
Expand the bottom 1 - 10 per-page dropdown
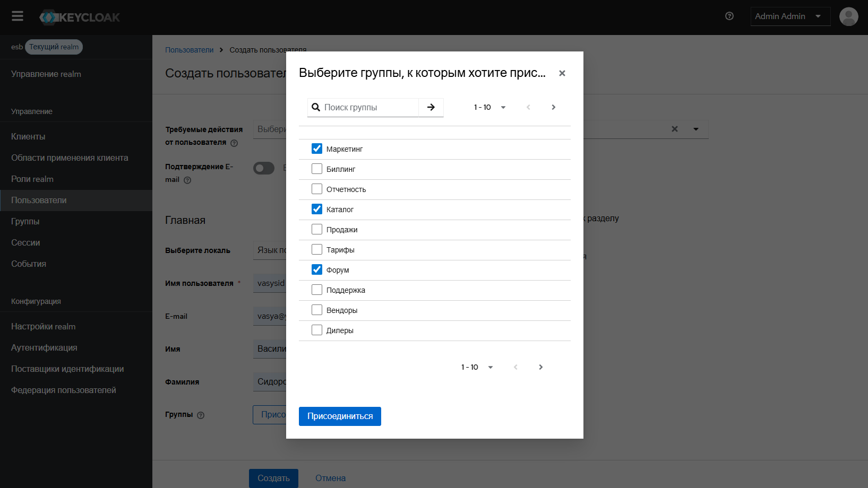click(x=477, y=367)
